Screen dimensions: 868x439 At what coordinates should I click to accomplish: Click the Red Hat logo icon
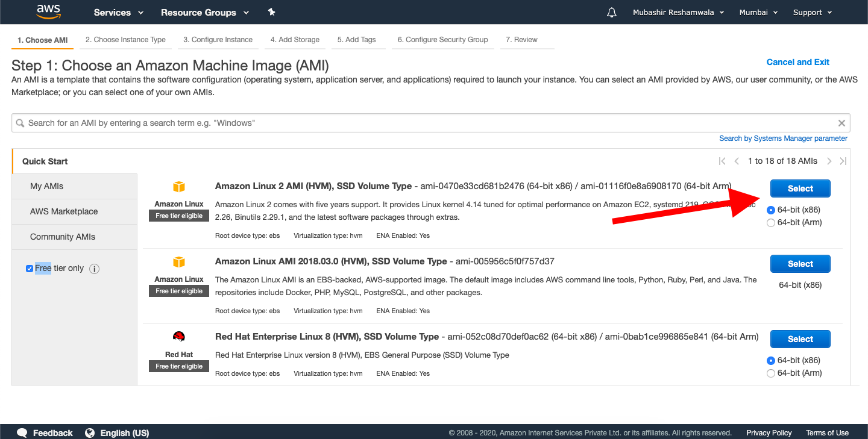tap(179, 337)
